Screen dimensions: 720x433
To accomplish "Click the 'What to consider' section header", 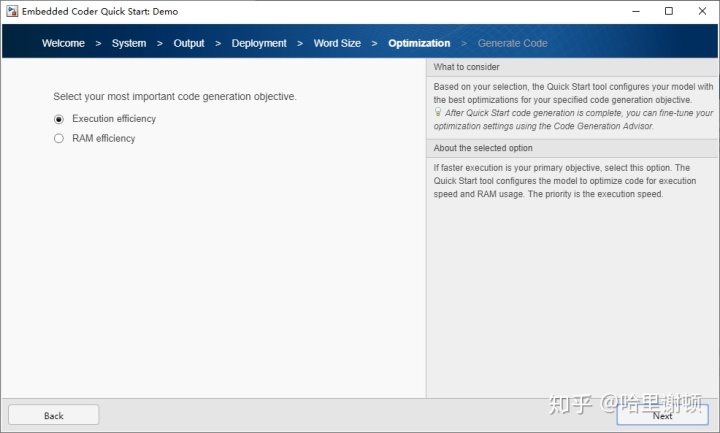I will 572,67.
